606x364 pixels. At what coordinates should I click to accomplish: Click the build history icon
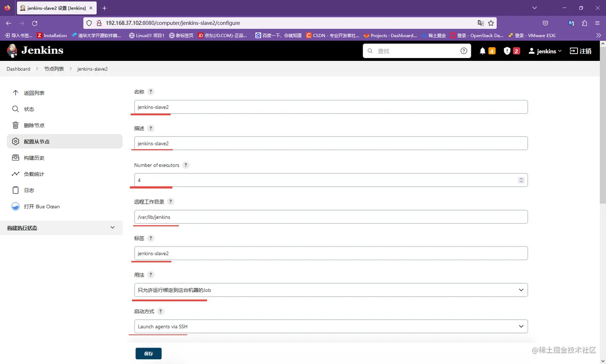coord(16,158)
